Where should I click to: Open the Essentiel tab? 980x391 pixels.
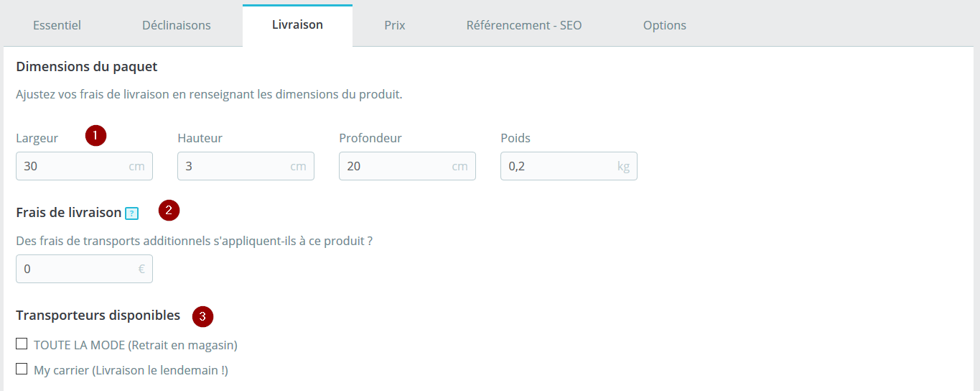pos(57,25)
